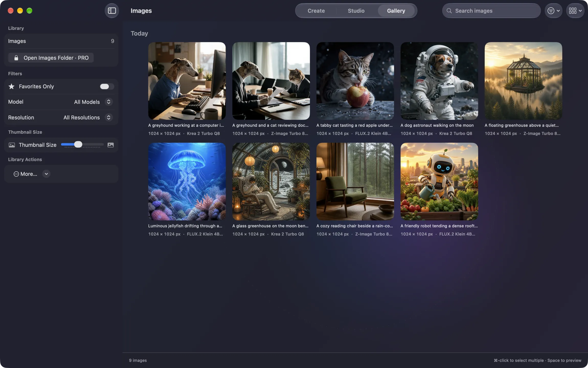Click the Favorites Only star icon
588x368 pixels.
tap(12, 86)
